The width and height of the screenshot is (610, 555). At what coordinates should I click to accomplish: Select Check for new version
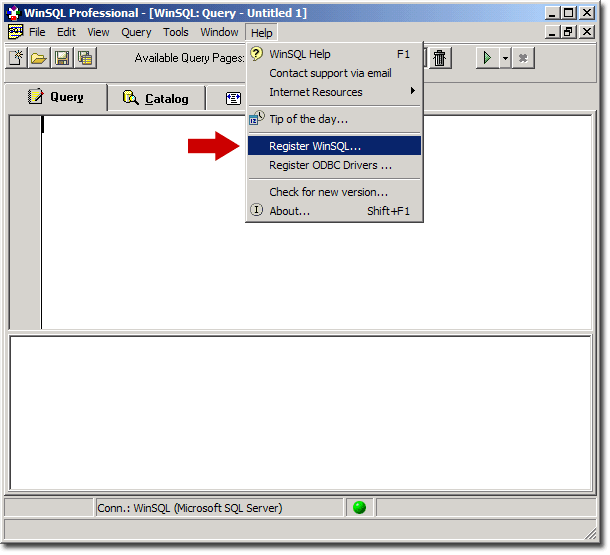[x=335, y=193]
